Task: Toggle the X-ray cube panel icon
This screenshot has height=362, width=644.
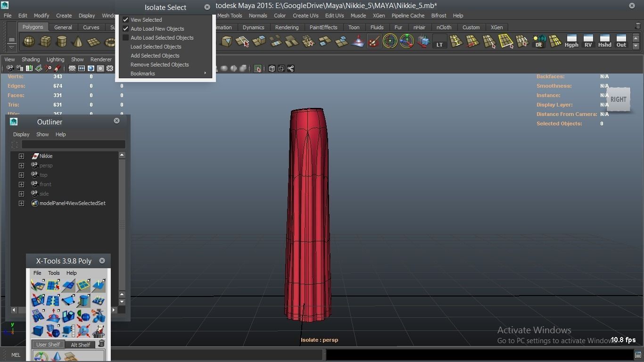Action: click(x=272, y=69)
